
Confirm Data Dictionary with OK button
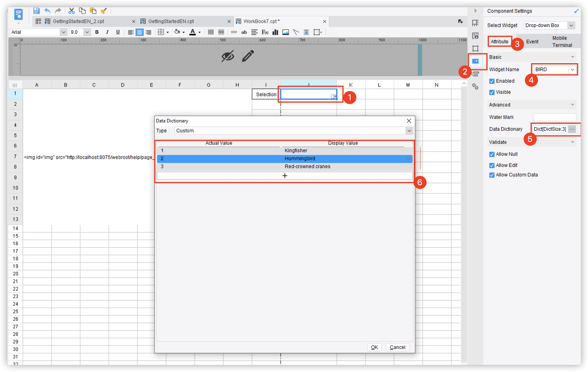click(374, 347)
